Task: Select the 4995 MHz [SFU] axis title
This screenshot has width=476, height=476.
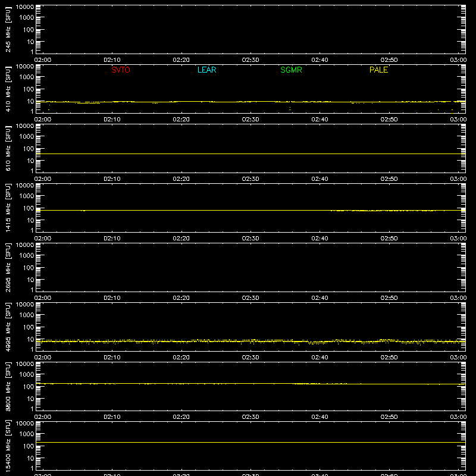Action: click(x=8, y=327)
